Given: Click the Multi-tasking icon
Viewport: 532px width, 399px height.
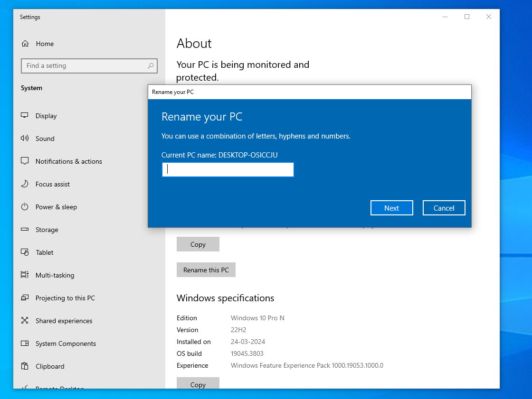Looking at the screenshot, I should click(25, 275).
